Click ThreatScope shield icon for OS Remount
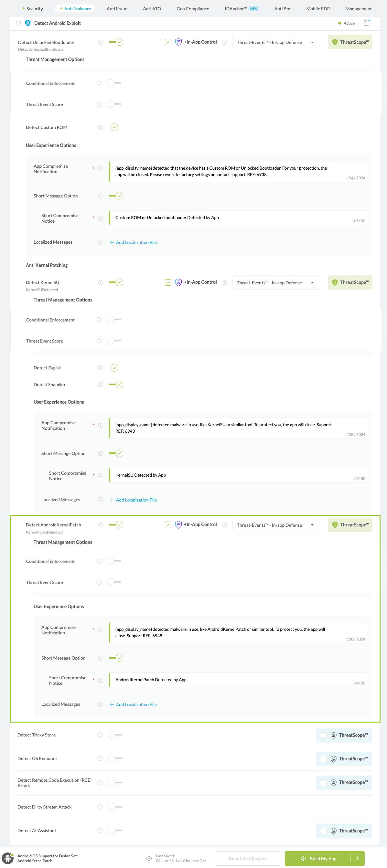Image resolution: width=387 pixels, height=868 pixels. tap(333, 759)
